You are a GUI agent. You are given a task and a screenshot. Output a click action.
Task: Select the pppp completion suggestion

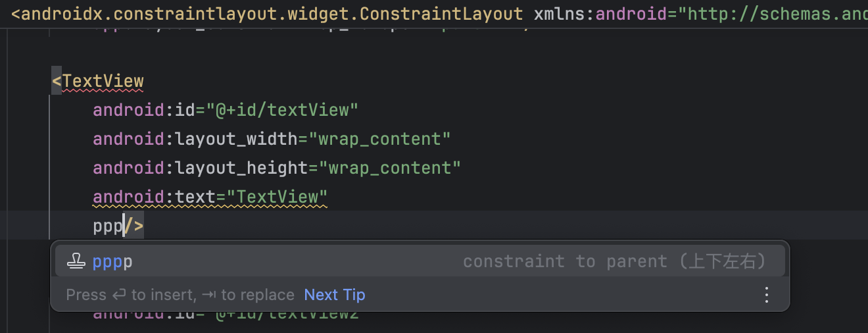tap(112, 262)
